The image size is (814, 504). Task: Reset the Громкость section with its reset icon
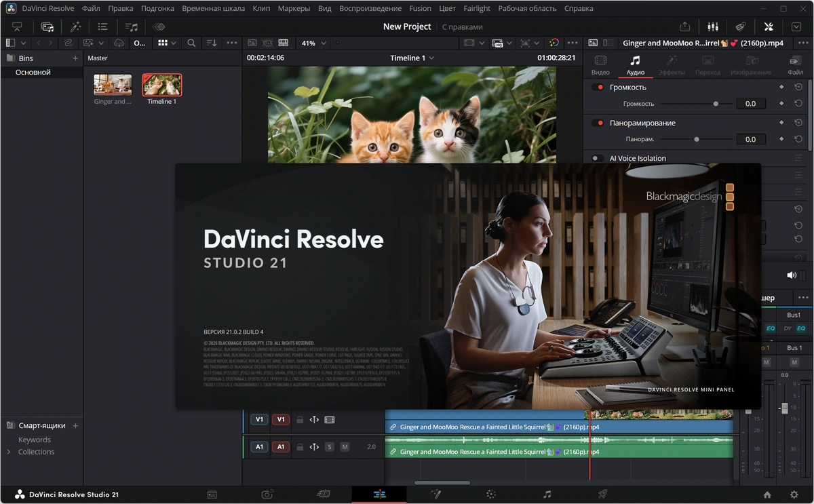[798, 87]
